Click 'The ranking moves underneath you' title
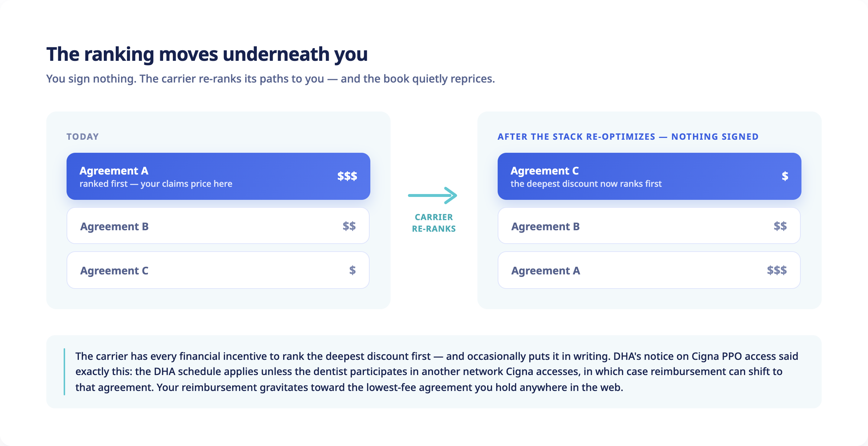 [207, 54]
